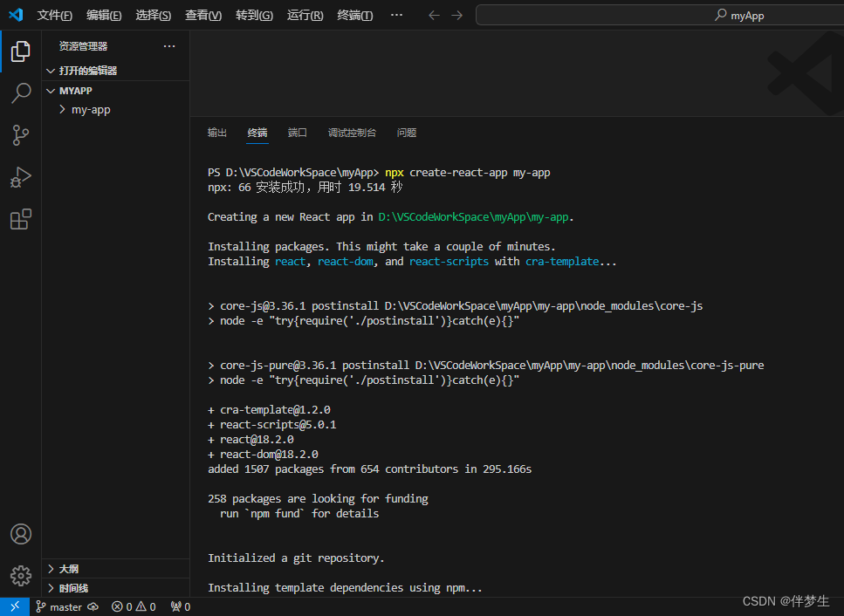Click the Accounts icon in the activity bar
This screenshot has height=616, width=844.
[20, 534]
